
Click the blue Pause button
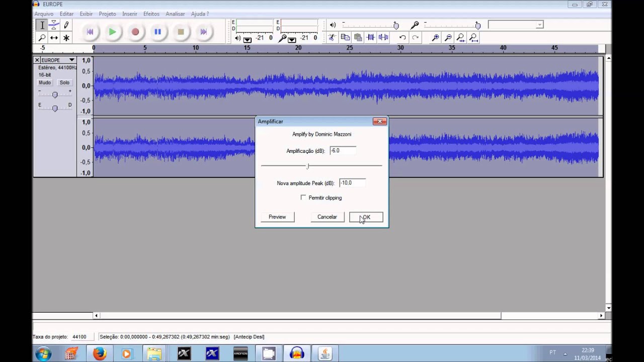[158, 32]
